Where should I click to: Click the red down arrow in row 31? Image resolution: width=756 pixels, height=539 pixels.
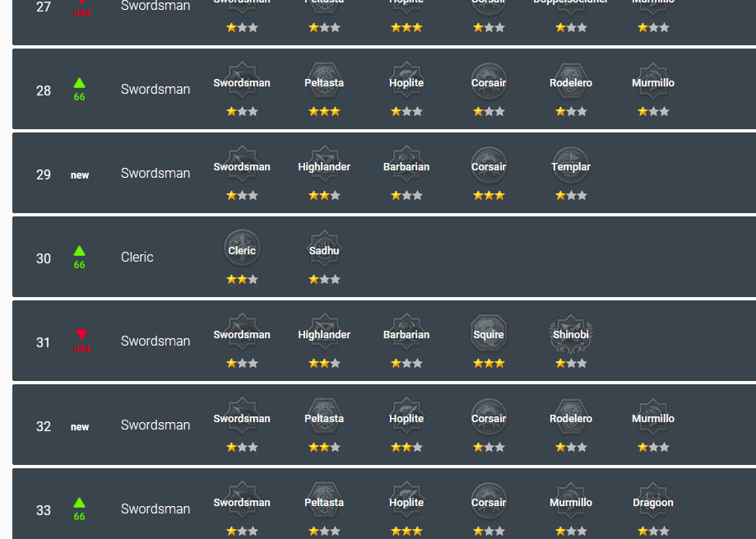pos(81,334)
